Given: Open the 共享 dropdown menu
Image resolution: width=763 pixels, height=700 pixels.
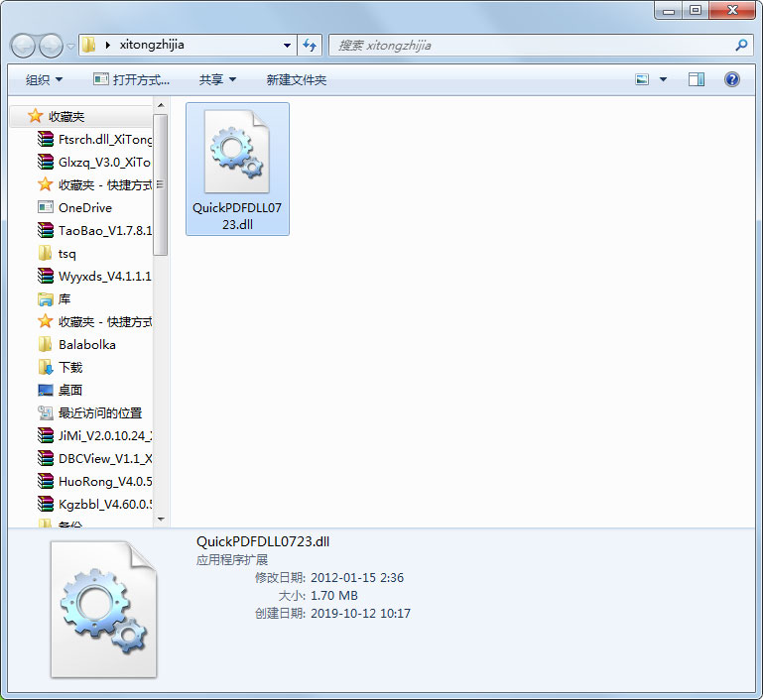Looking at the screenshot, I should pyautogui.click(x=217, y=79).
